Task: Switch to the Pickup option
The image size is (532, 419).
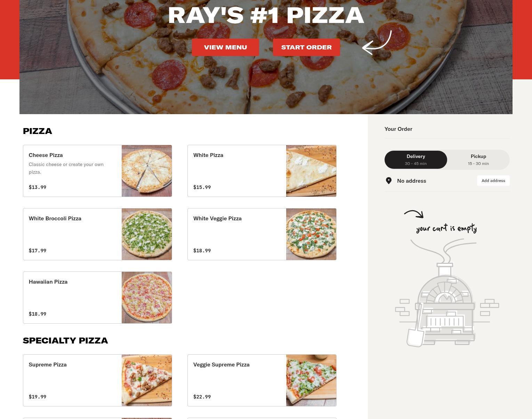Action: [x=478, y=160]
